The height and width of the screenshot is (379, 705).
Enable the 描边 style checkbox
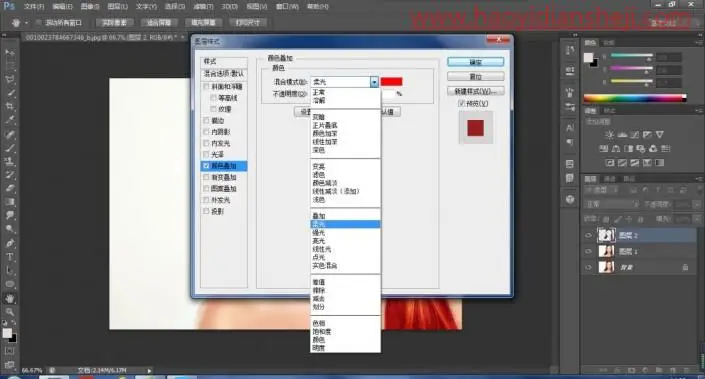pos(206,120)
